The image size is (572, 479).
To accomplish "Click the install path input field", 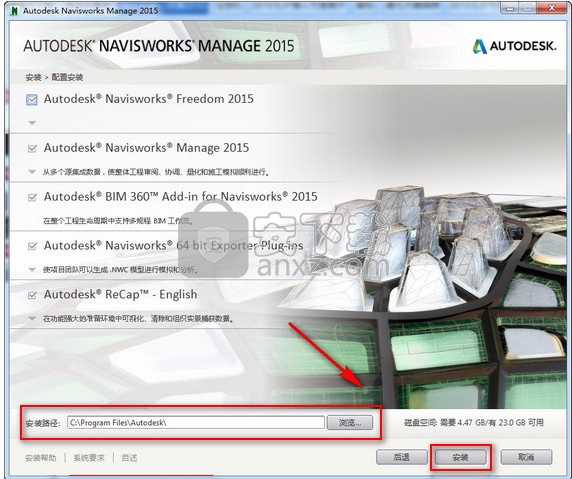I will (196, 422).
